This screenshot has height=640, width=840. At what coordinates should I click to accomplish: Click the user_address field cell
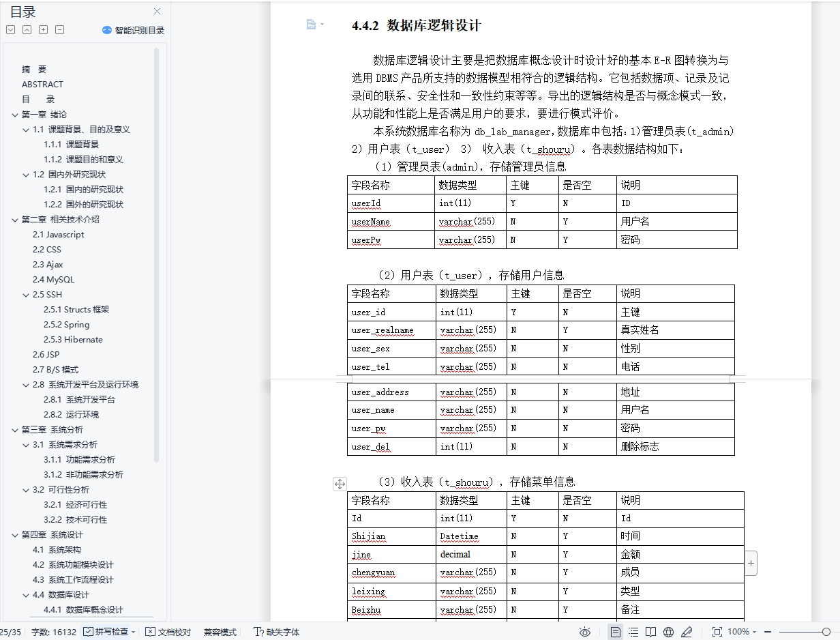(391, 392)
